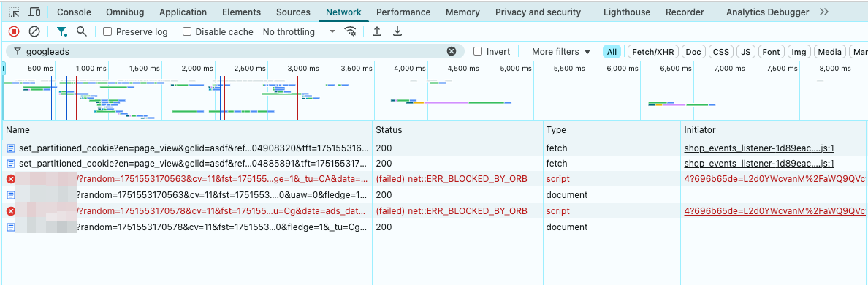Enable Preserve log checkbox
The image size is (868, 285).
click(107, 32)
